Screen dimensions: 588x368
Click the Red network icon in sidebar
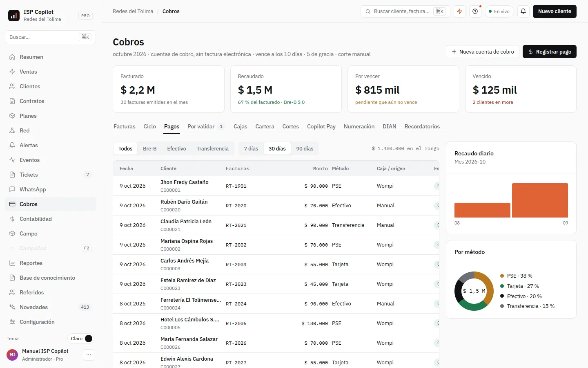pyautogui.click(x=12, y=130)
